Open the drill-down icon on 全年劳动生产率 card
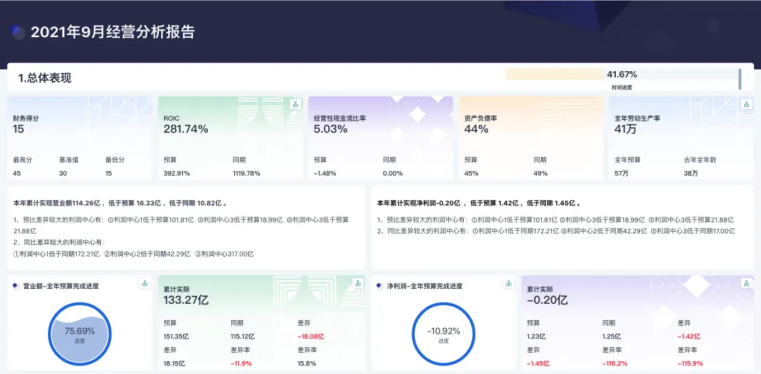The image size is (761, 374). click(x=746, y=104)
